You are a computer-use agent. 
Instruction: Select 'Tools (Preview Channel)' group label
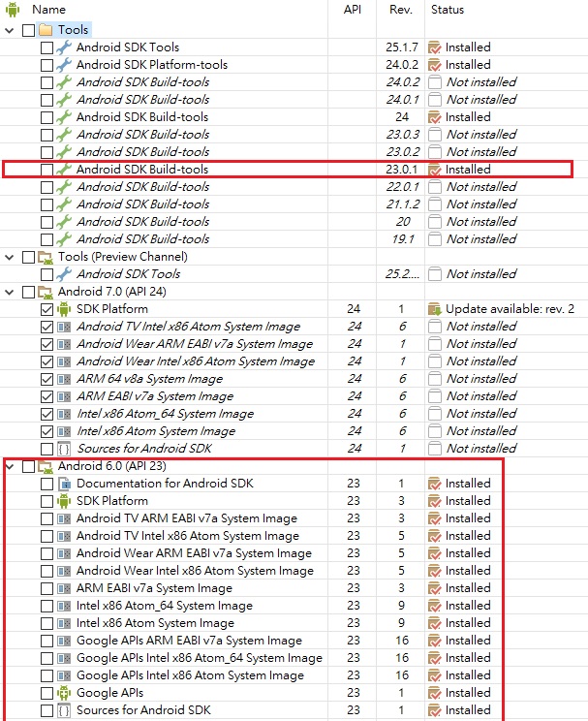click(123, 257)
